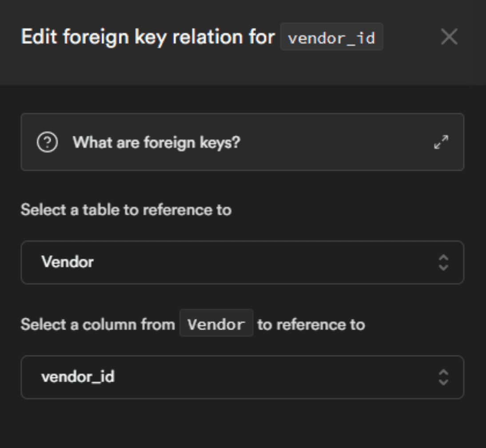The image size is (486, 448).
Task: Open the reference column dropdown showing vendor_id
Action: coord(242,377)
